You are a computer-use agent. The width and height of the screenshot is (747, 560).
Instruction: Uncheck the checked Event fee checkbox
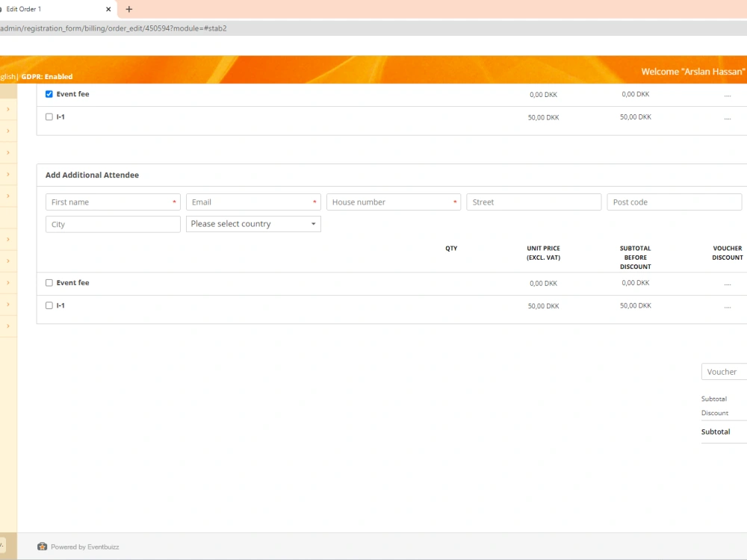coord(49,94)
